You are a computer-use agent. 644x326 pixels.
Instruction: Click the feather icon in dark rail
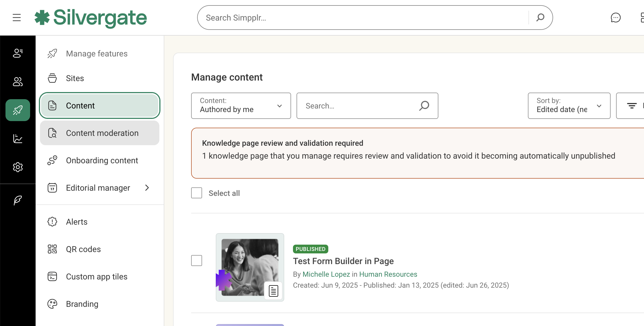[x=18, y=200]
